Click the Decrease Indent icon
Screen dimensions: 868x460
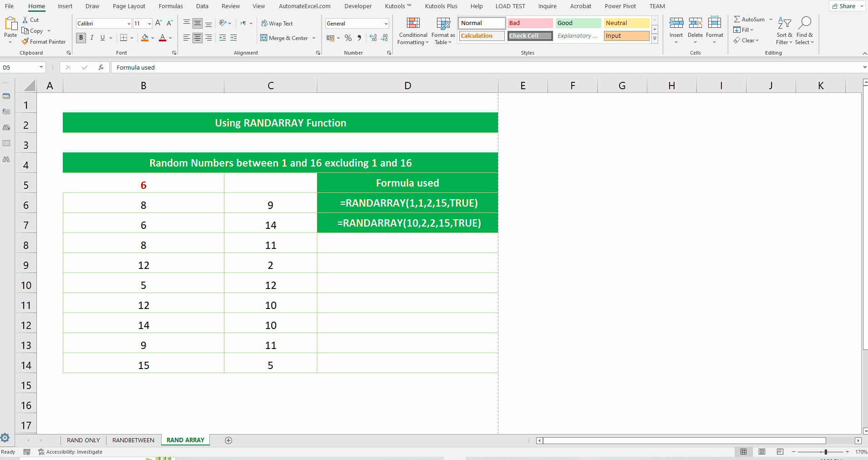pyautogui.click(x=223, y=38)
